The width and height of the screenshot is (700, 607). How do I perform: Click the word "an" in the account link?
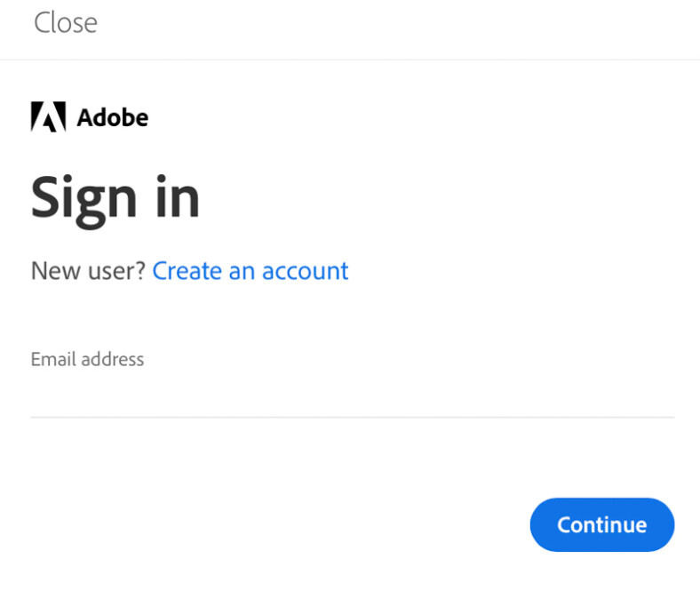[242, 270]
